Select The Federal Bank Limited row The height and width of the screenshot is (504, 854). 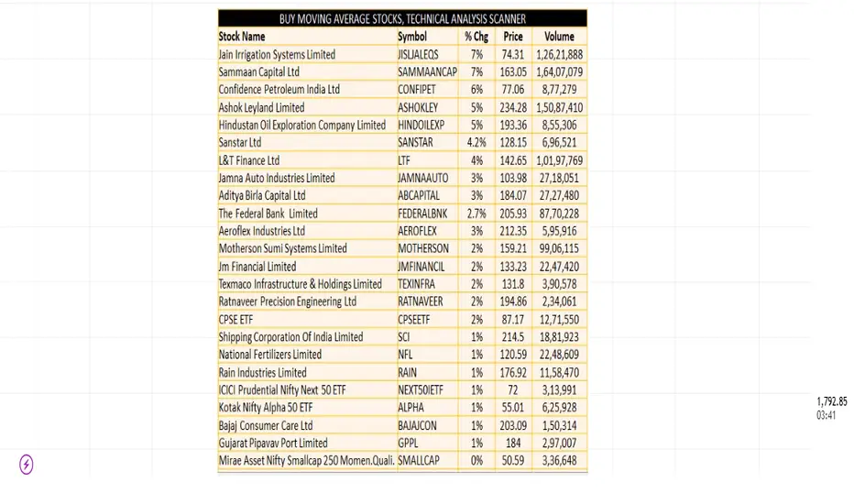[402, 213]
